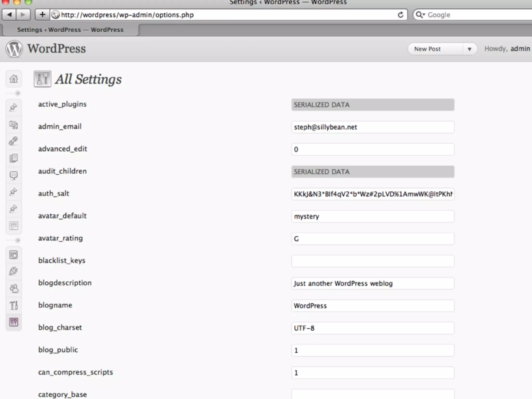
Task: Click the admin user link
Action: 520,49
